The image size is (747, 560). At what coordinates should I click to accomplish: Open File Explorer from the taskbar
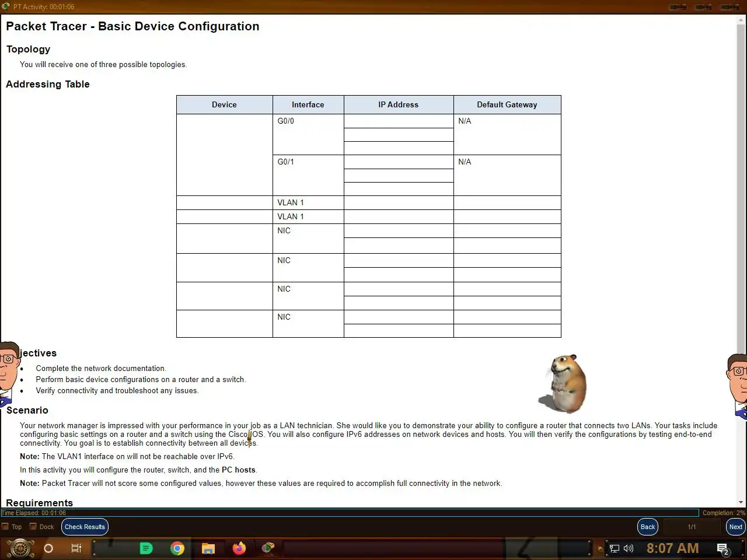pos(208,548)
